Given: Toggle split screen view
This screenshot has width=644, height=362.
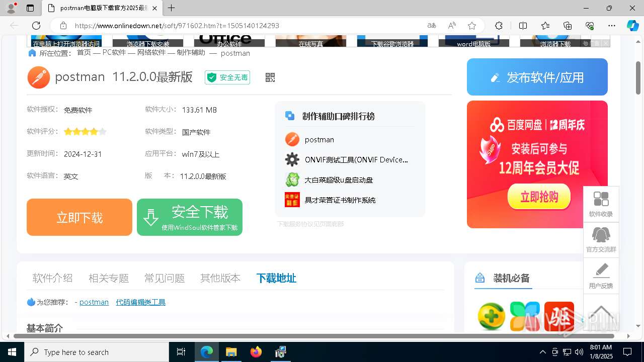Looking at the screenshot, I should [x=523, y=26].
